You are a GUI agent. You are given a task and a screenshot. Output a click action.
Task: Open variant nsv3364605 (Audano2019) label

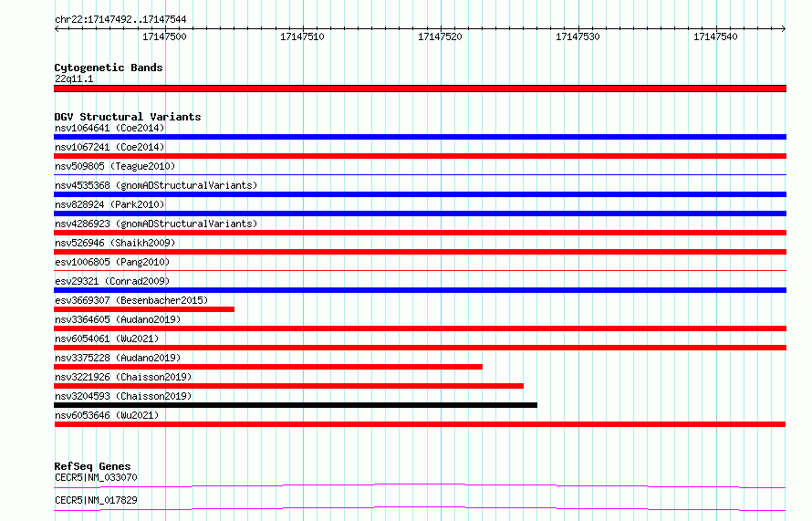118,319
